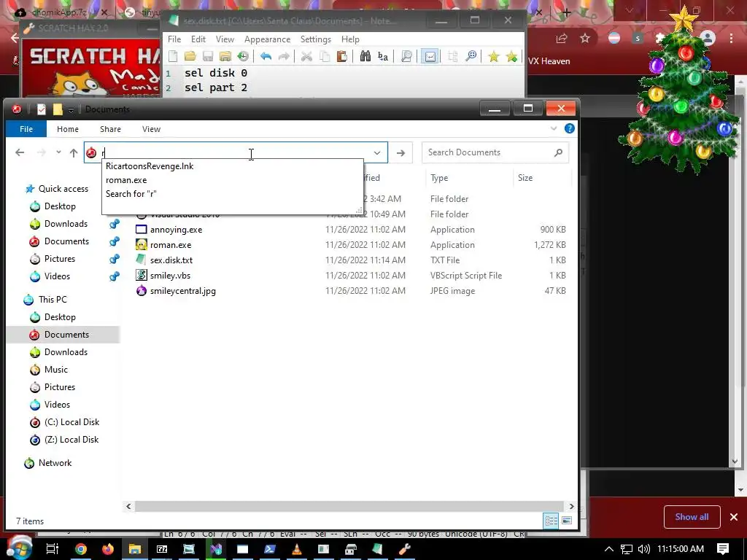Switch to Large icons view using the status bar icon
This screenshot has width=747, height=560.
tap(566, 521)
